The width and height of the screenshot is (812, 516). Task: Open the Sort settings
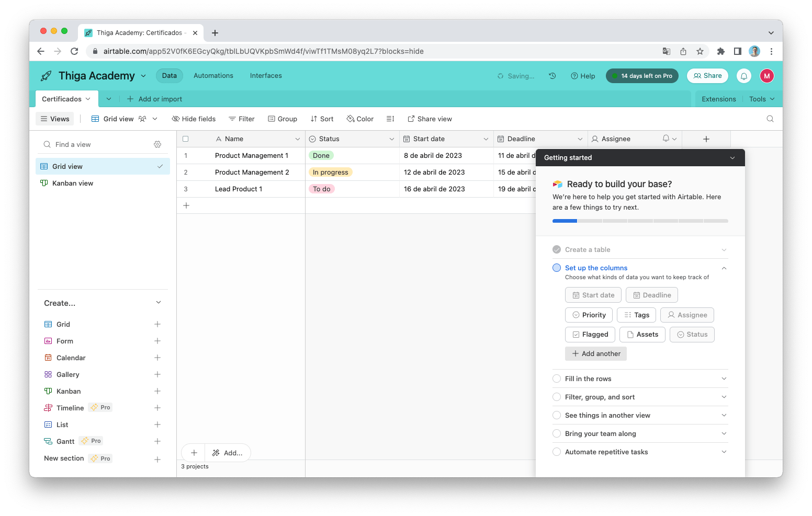pyautogui.click(x=322, y=119)
